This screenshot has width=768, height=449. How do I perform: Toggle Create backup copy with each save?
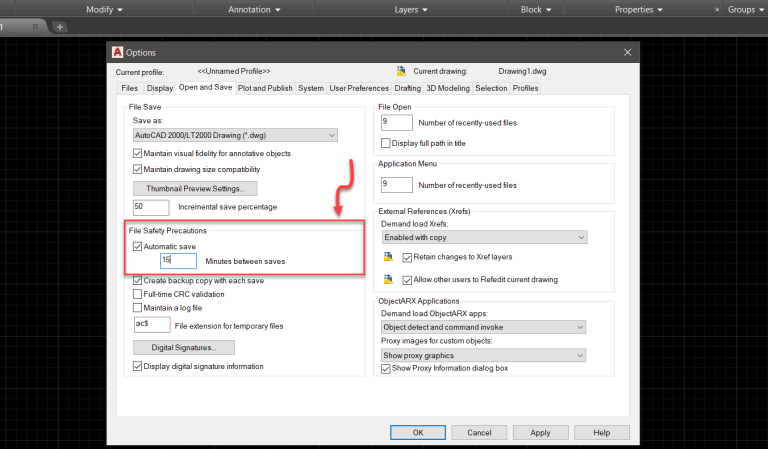pos(138,281)
